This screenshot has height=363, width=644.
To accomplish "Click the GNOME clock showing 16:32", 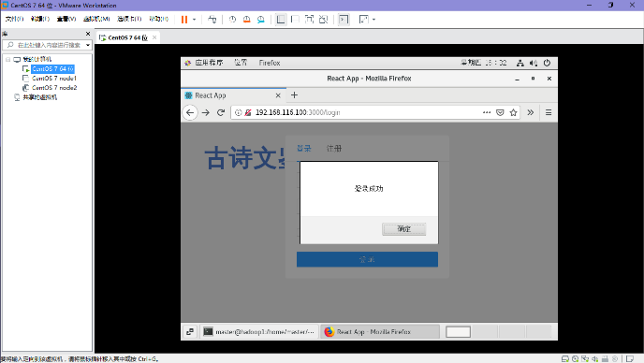I will pyautogui.click(x=484, y=63).
